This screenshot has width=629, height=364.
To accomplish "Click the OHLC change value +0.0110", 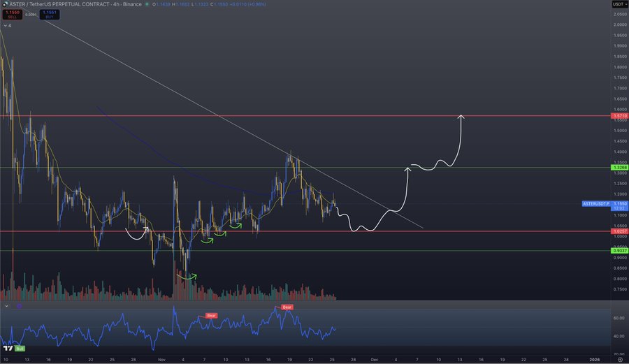I will (x=239, y=4).
